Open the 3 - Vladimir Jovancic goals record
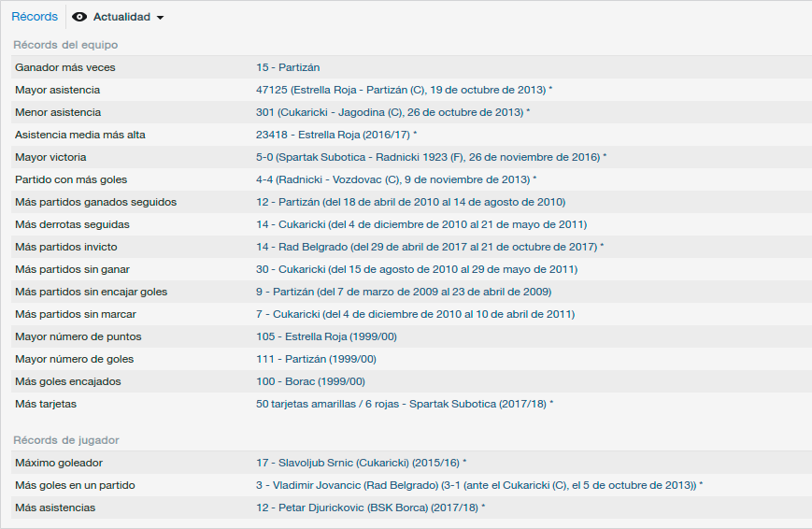812x529 pixels. (x=479, y=485)
